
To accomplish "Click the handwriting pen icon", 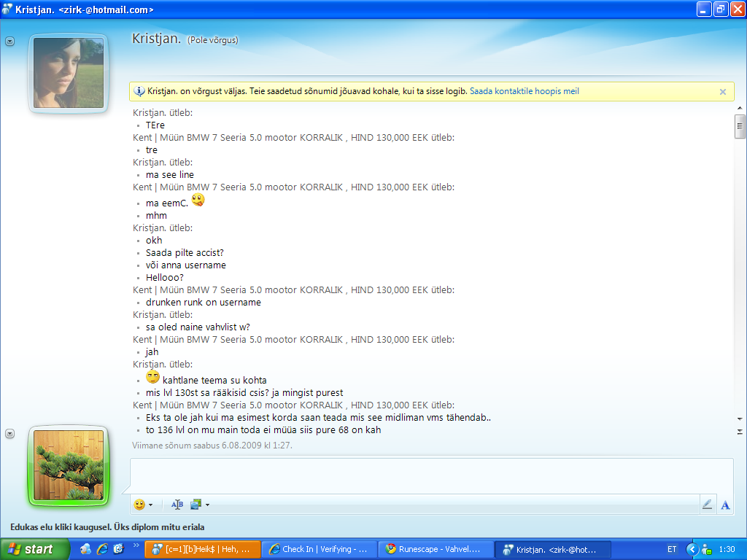I will pos(706,505).
